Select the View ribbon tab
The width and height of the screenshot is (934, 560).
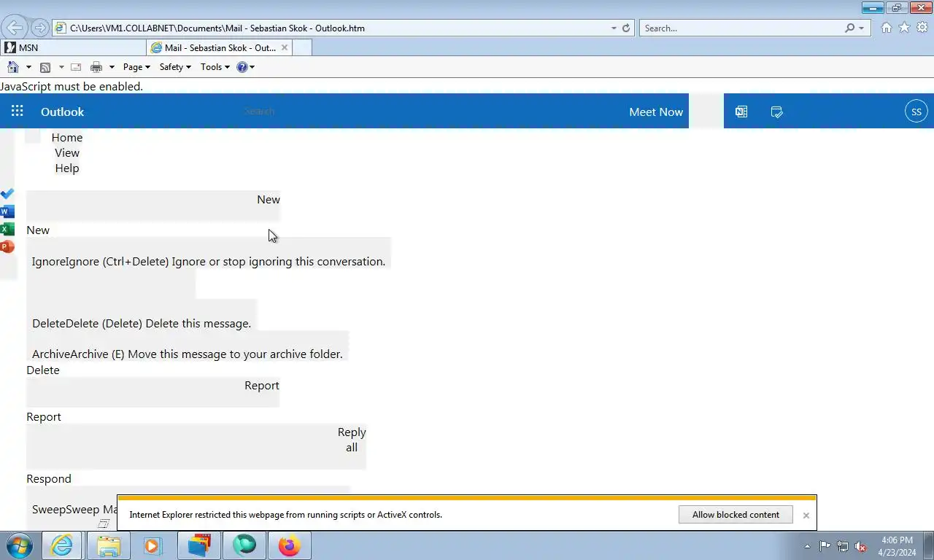pyautogui.click(x=67, y=152)
